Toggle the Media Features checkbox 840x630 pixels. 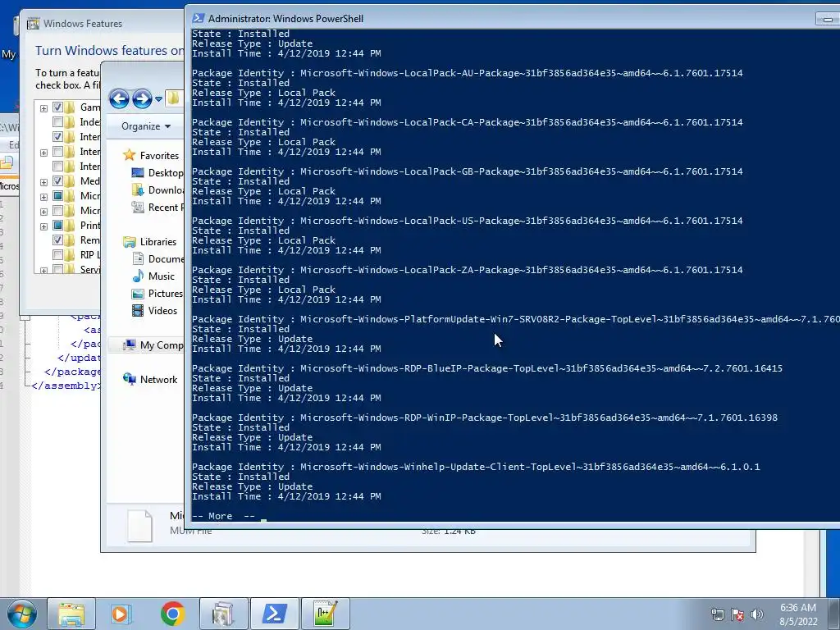click(x=58, y=181)
